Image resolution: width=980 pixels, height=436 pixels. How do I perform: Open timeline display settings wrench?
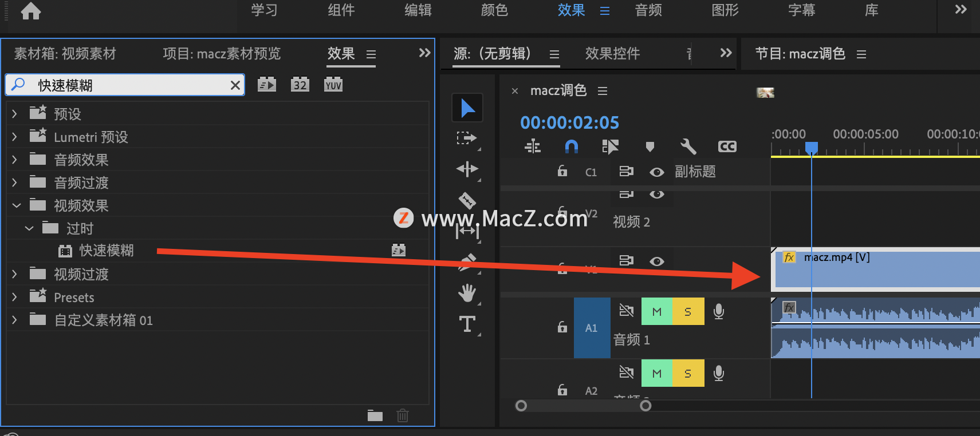pos(688,146)
